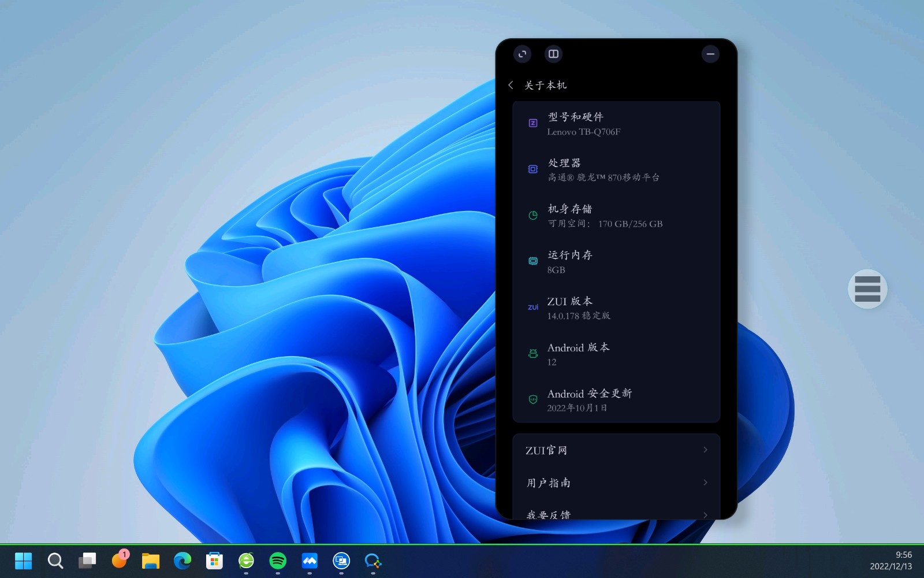
Task: Click the Android robot icon next to Android 版本
Action: (x=533, y=353)
